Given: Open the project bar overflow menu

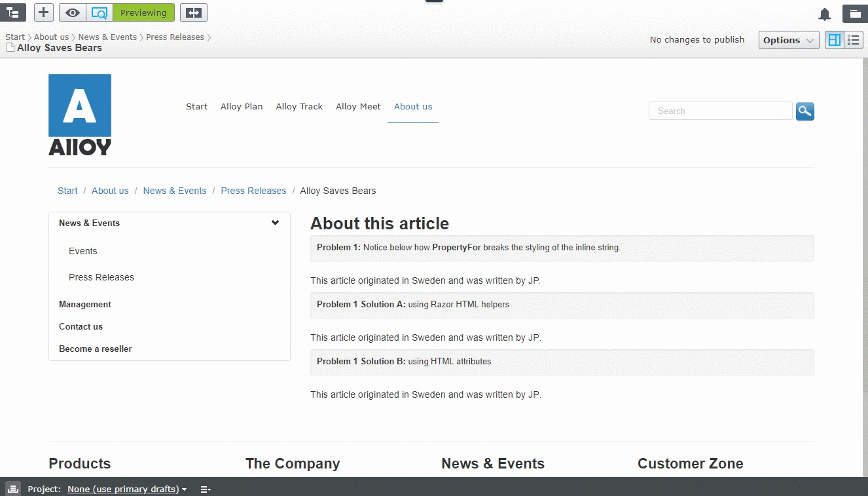Looking at the screenshot, I should click(205, 489).
